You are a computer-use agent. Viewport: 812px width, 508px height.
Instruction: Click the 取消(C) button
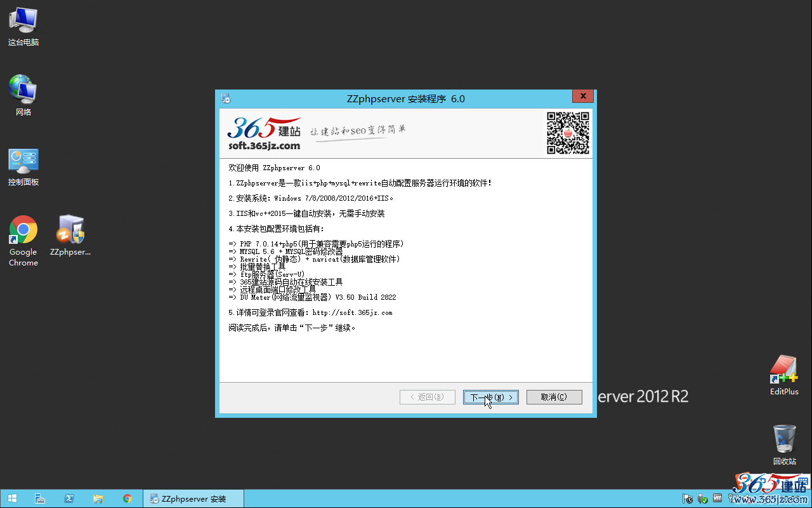pyautogui.click(x=554, y=397)
